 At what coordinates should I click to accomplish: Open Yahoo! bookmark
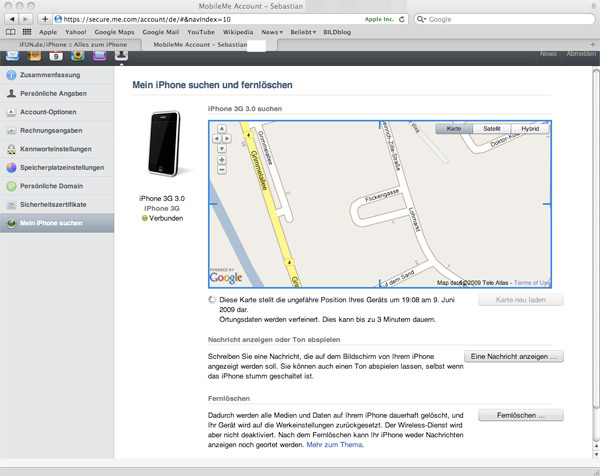pyautogui.click(x=75, y=32)
